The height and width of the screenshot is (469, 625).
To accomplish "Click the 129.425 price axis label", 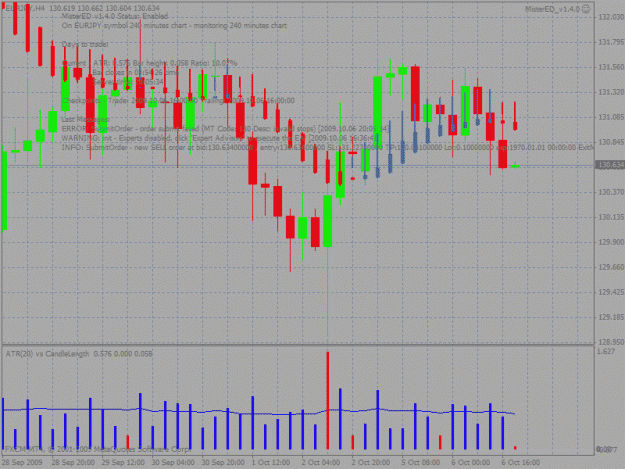I will click(x=611, y=292).
